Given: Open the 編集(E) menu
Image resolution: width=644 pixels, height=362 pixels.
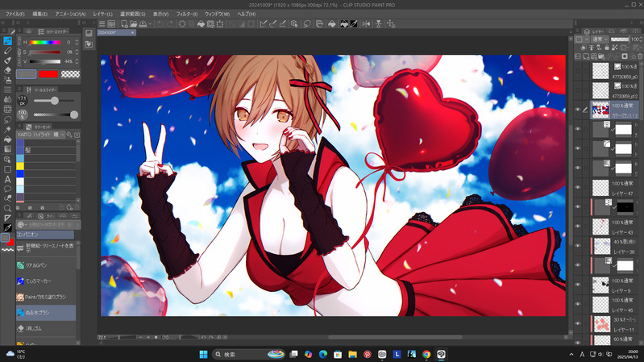Looking at the screenshot, I should point(39,14).
